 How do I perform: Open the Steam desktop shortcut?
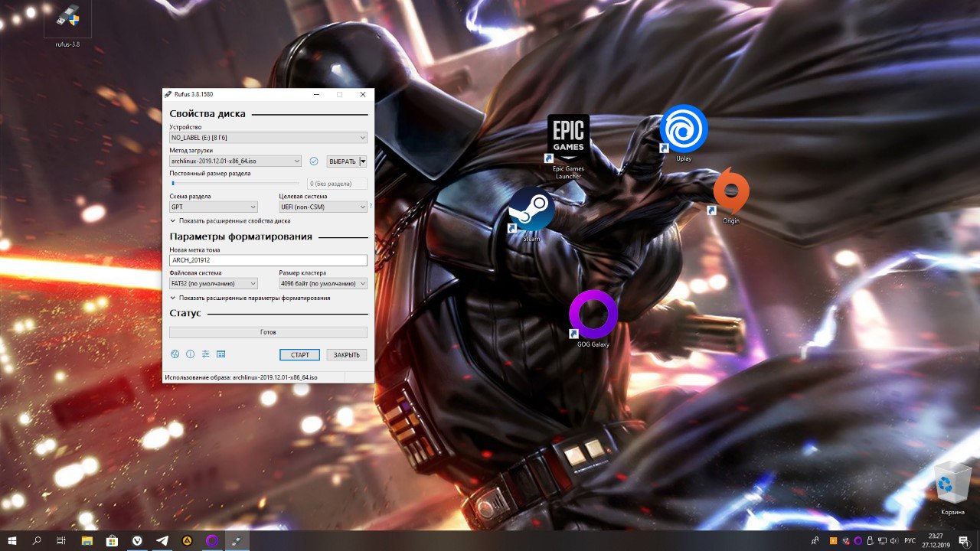coord(531,214)
